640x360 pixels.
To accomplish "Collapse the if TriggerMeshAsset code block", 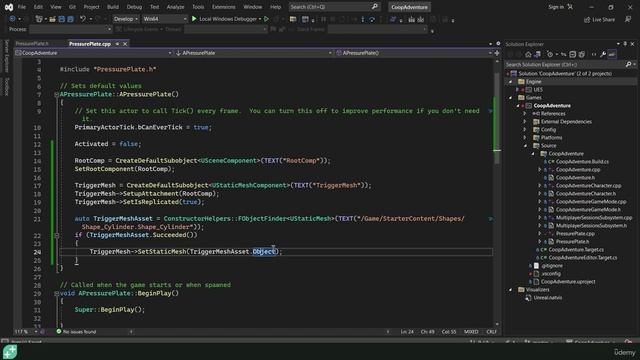I will pyautogui.click(x=57, y=235).
